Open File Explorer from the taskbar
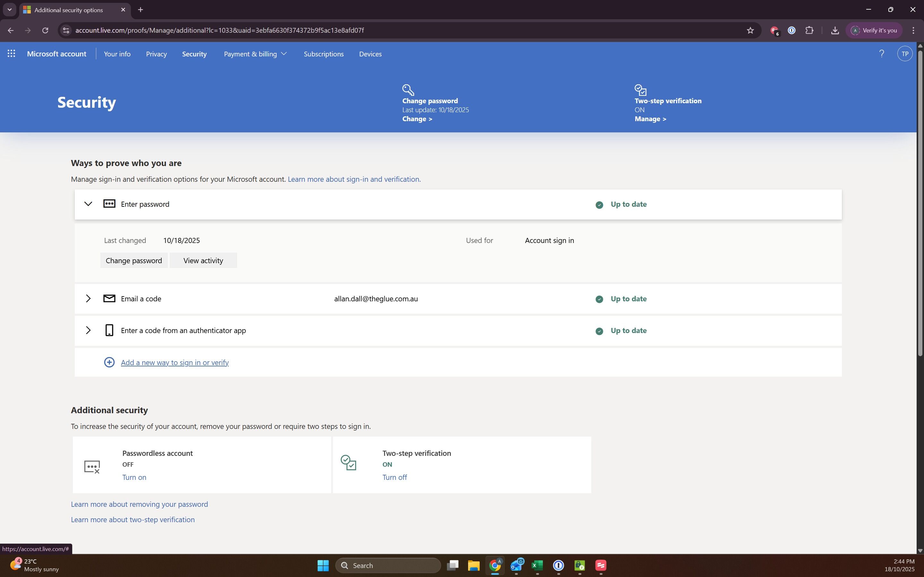 474,565
